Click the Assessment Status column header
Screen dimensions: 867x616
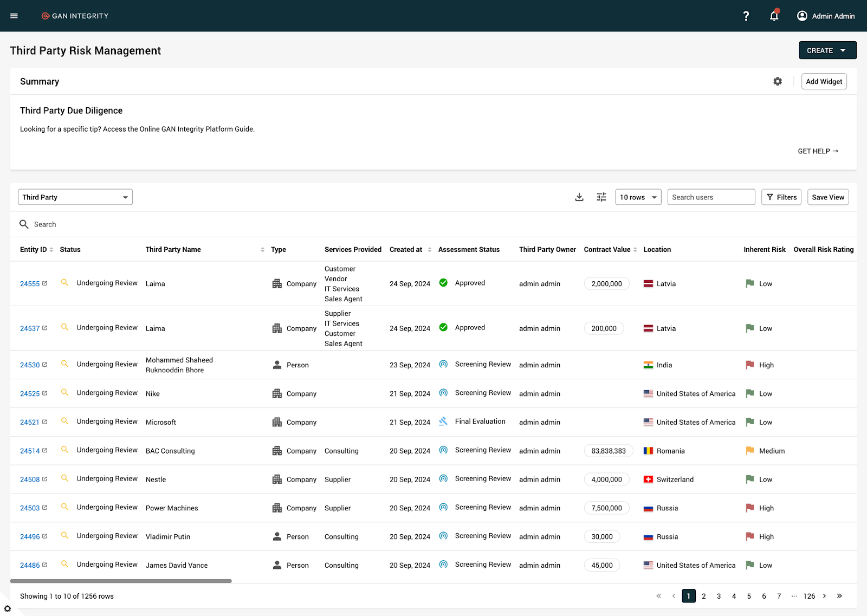click(469, 250)
